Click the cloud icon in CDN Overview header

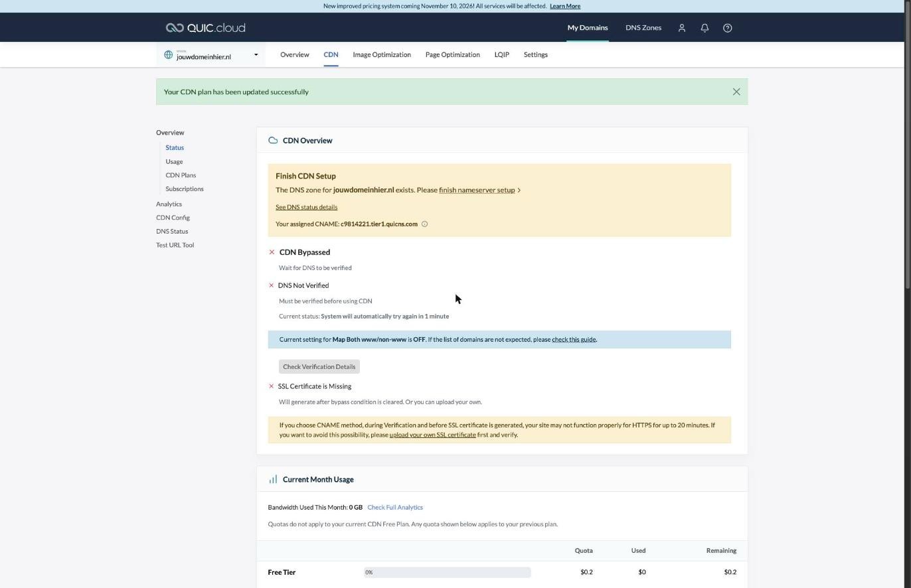(x=273, y=140)
